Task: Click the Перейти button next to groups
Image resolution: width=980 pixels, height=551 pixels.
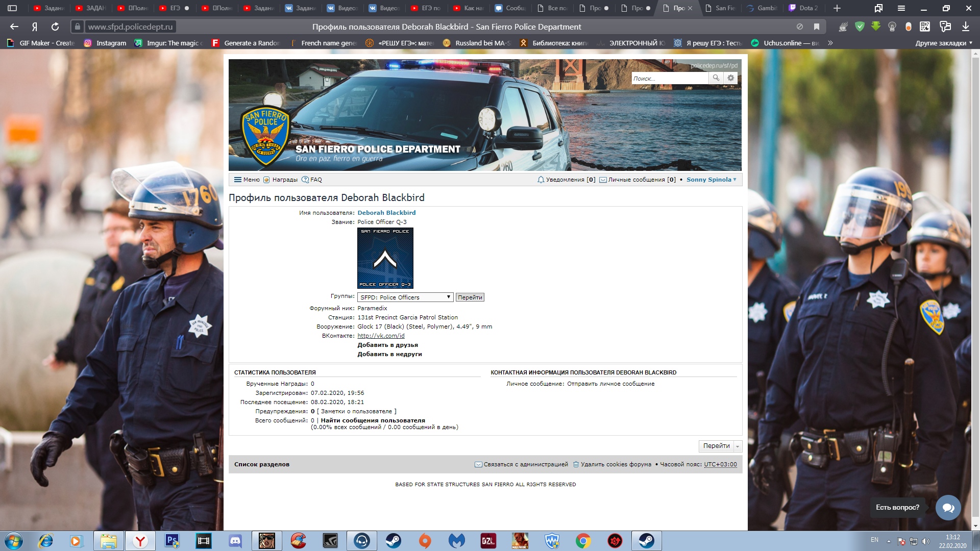Action: click(470, 297)
